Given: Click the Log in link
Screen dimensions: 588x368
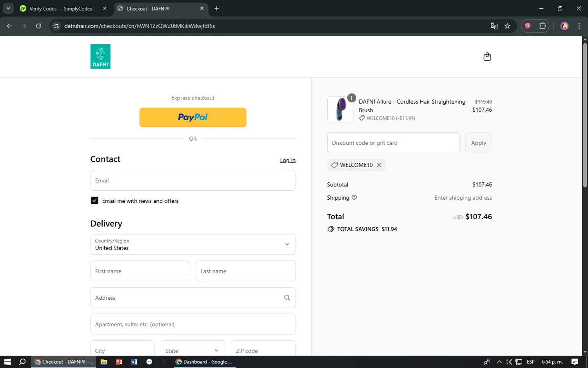Looking at the screenshot, I should 288,160.
